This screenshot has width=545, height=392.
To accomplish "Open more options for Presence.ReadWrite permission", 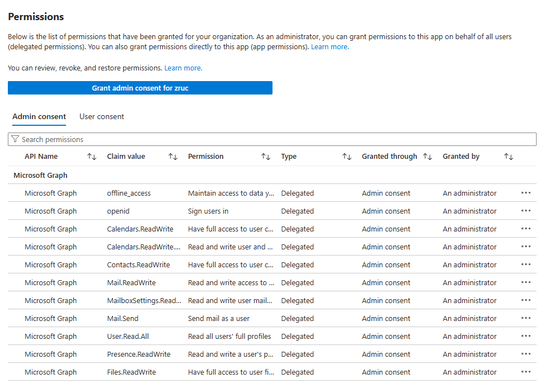I will [x=525, y=354].
